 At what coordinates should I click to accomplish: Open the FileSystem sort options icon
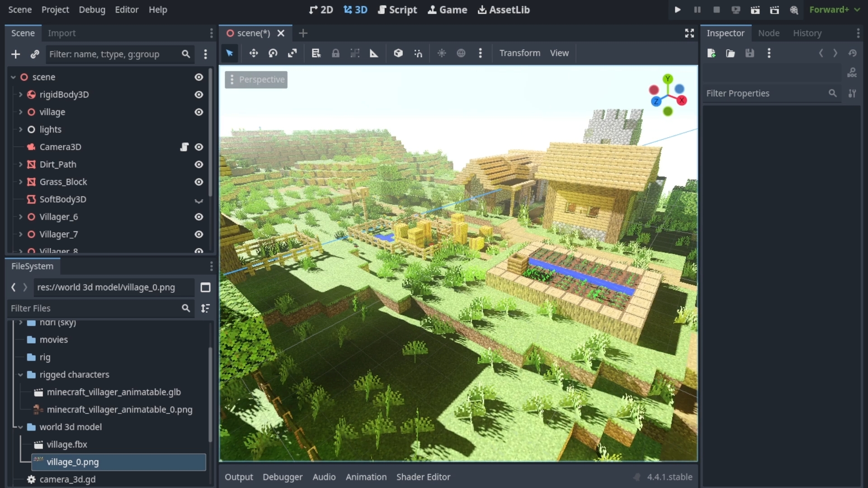tap(205, 308)
